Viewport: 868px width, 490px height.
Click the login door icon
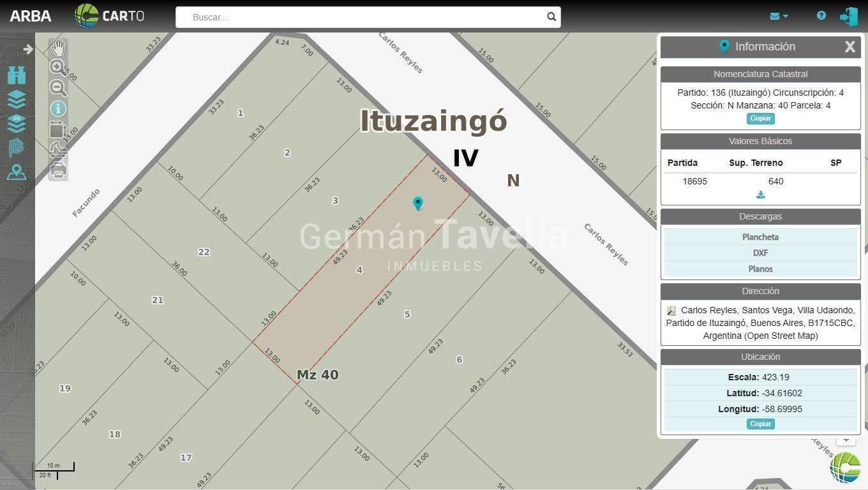click(849, 17)
